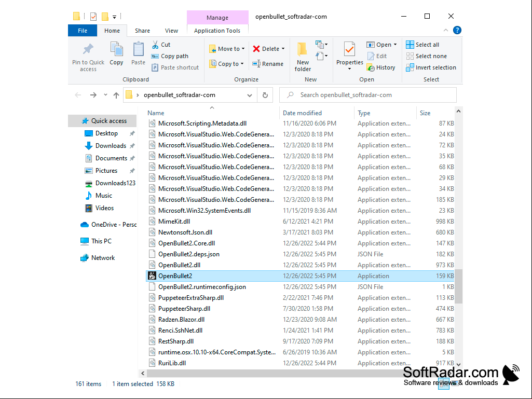Open Delete dropdown arrow
This screenshot has width=532, height=399.
pyautogui.click(x=283, y=49)
